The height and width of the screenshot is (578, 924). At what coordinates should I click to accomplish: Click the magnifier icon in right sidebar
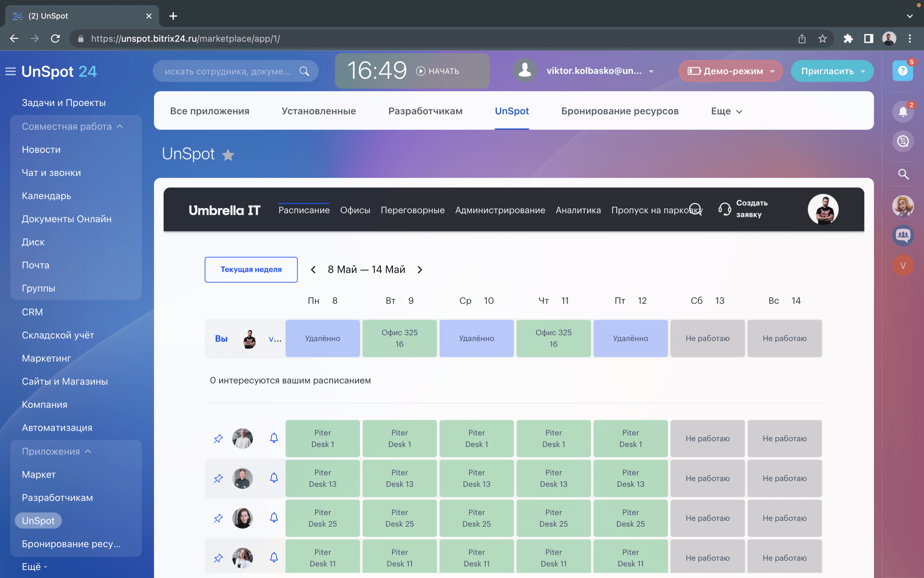[903, 174]
